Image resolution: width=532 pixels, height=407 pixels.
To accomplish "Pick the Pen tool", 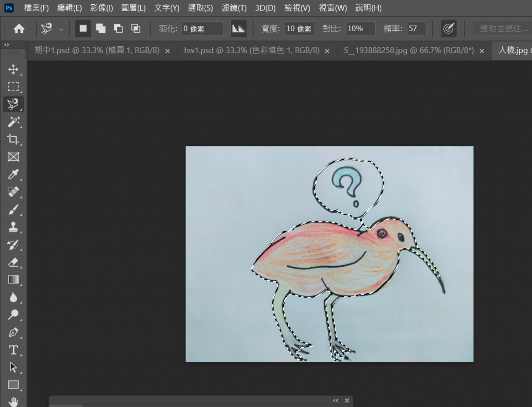I will pyautogui.click(x=13, y=332).
